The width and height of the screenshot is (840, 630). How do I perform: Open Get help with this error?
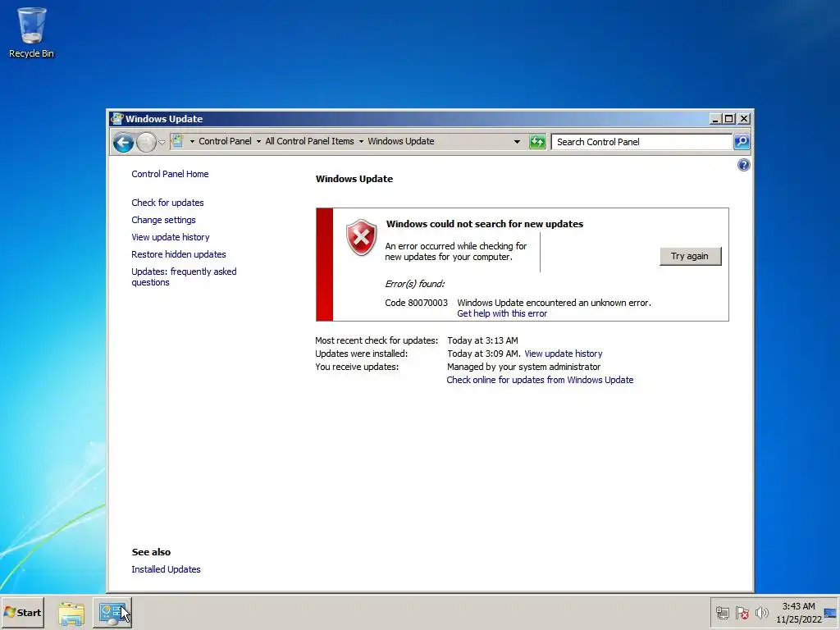click(x=502, y=313)
